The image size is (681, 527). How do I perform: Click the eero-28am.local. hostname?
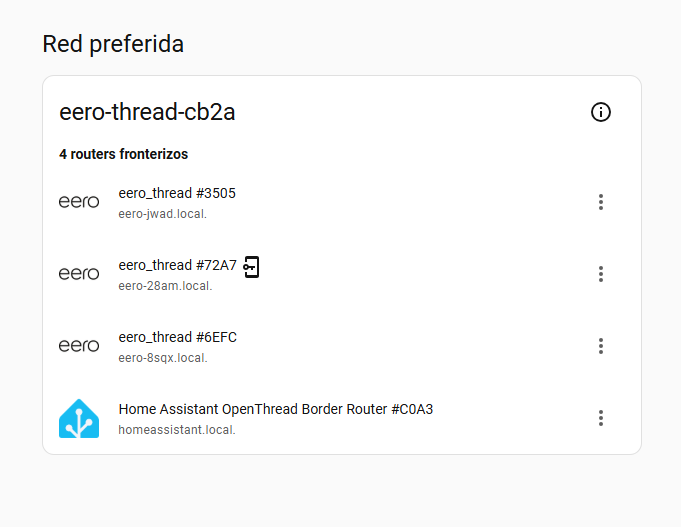[x=165, y=285]
